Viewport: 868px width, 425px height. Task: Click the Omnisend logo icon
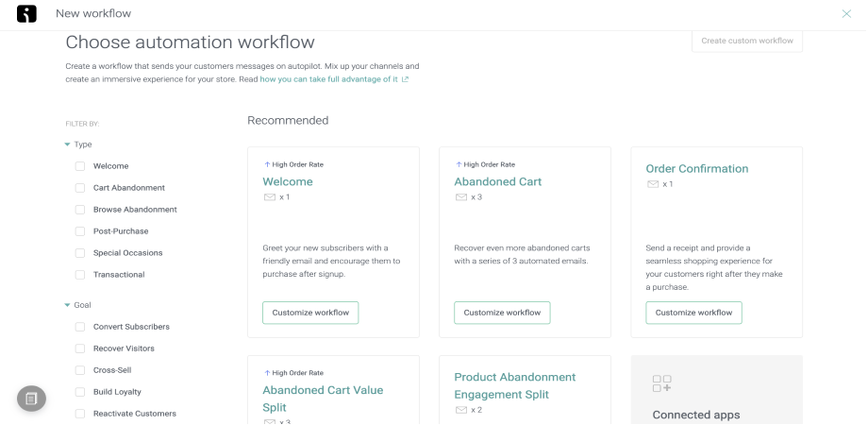[x=26, y=13]
